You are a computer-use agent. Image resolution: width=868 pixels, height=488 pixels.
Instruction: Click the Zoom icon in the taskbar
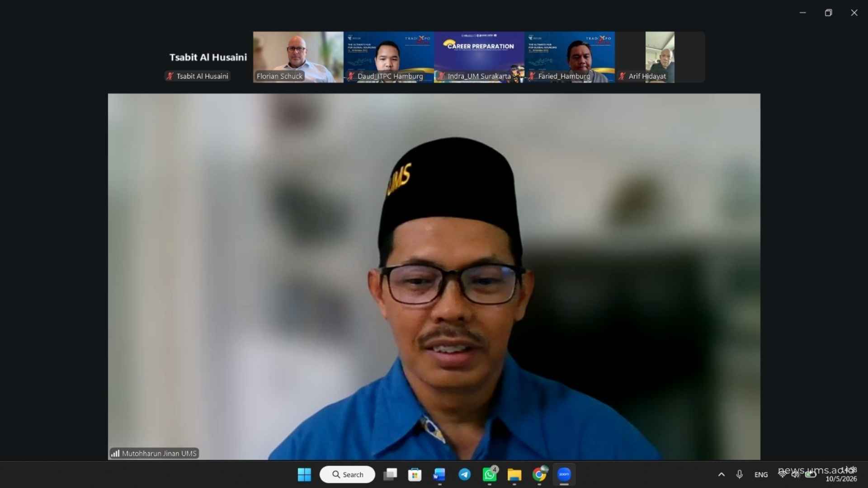click(564, 474)
